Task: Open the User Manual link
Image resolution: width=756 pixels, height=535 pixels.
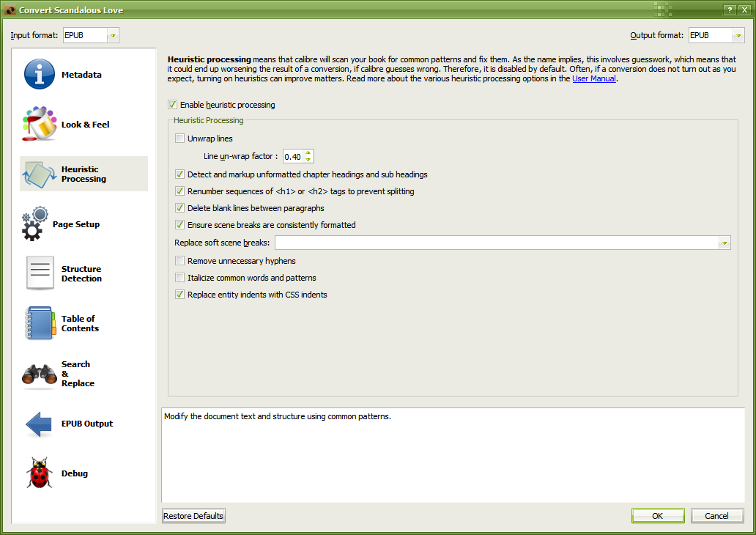Action: (593, 78)
